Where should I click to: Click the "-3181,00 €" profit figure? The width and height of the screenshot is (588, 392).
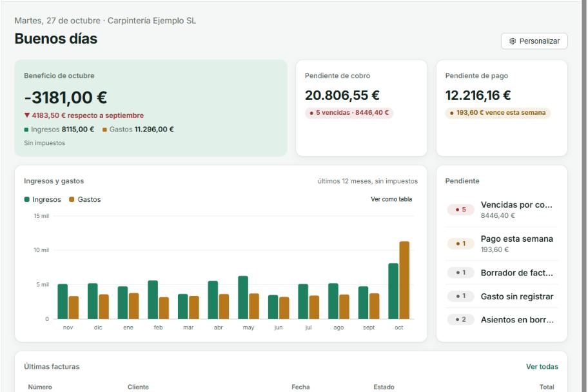point(66,97)
